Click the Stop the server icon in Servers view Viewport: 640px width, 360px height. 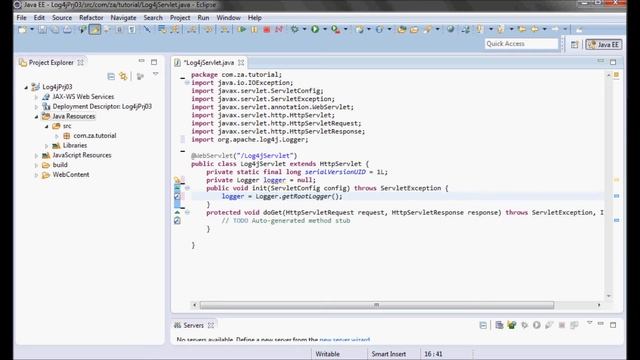tap(562, 325)
